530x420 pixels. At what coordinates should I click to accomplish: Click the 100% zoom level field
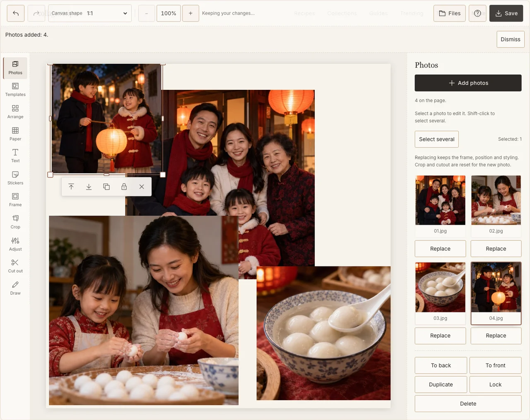point(169,13)
